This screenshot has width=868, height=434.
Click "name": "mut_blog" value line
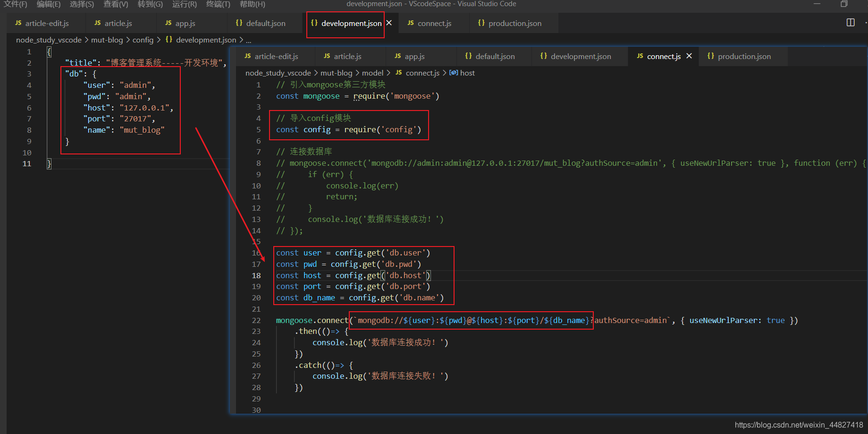(124, 130)
